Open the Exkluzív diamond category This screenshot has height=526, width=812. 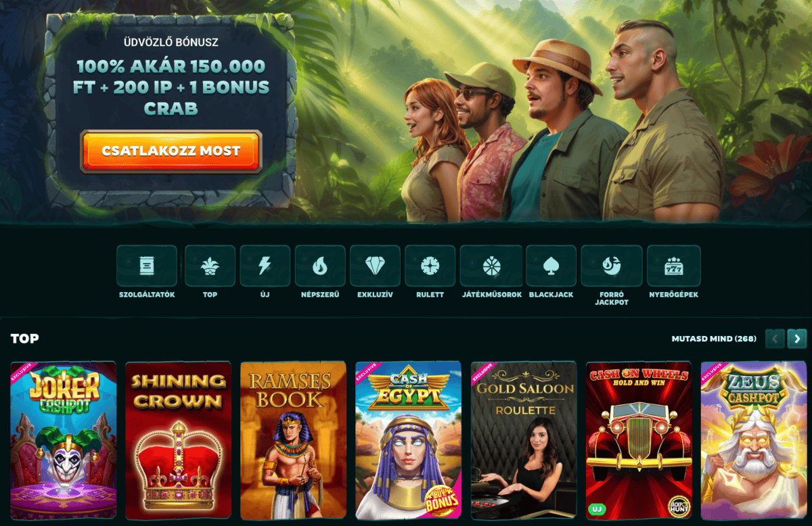375,266
